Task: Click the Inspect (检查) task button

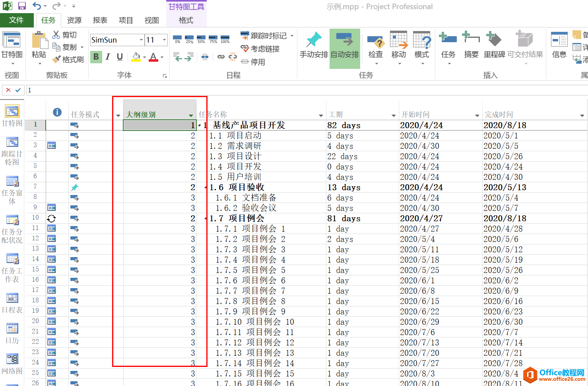Action: (375, 47)
